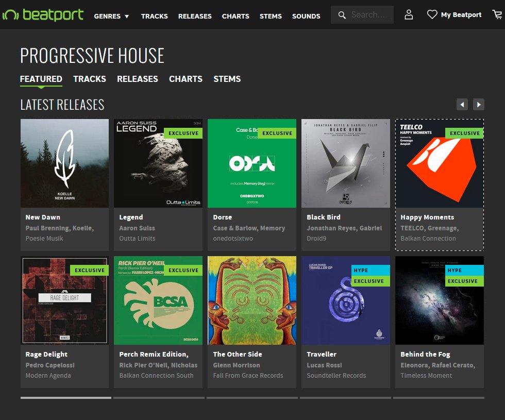
Task: Open the Black Bird album artwork
Action: (346, 163)
